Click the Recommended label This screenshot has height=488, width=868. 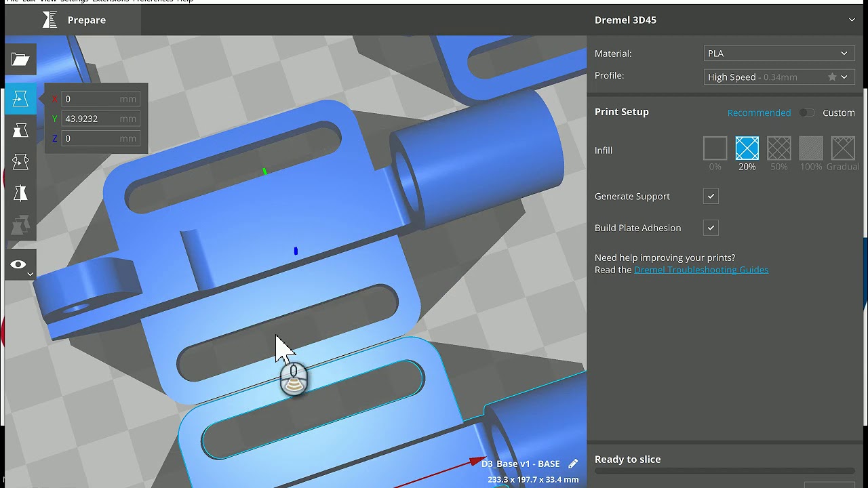(759, 113)
